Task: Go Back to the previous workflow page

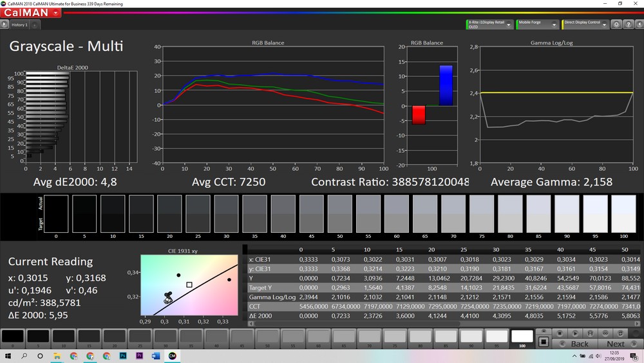Action: click(574, 344)
